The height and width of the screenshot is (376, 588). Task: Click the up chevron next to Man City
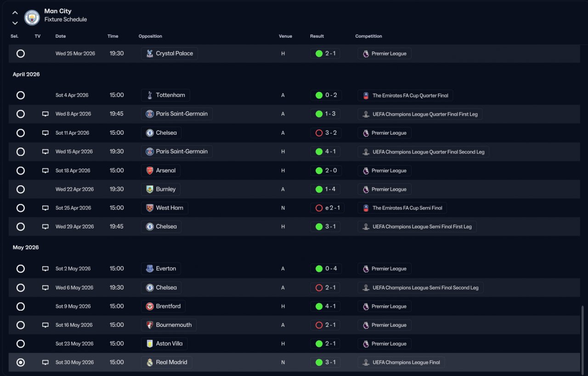(x=15, y=13)
